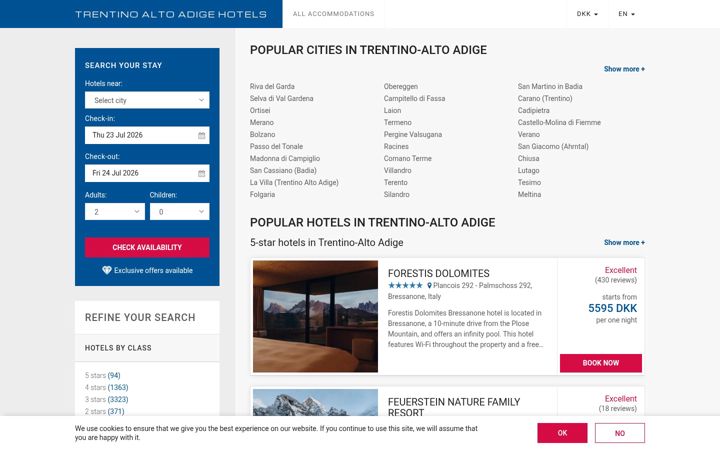Image resolution: width=720 pixels, height=450 pixels.
Task: Open Riva del Garda city link
Action: point(272,86)
